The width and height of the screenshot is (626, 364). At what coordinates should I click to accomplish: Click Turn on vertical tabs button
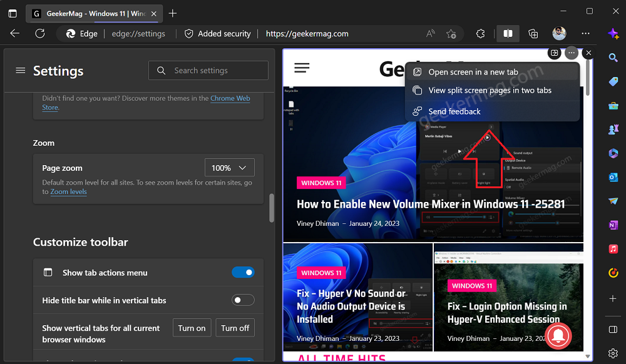click(x=192, y=328)
